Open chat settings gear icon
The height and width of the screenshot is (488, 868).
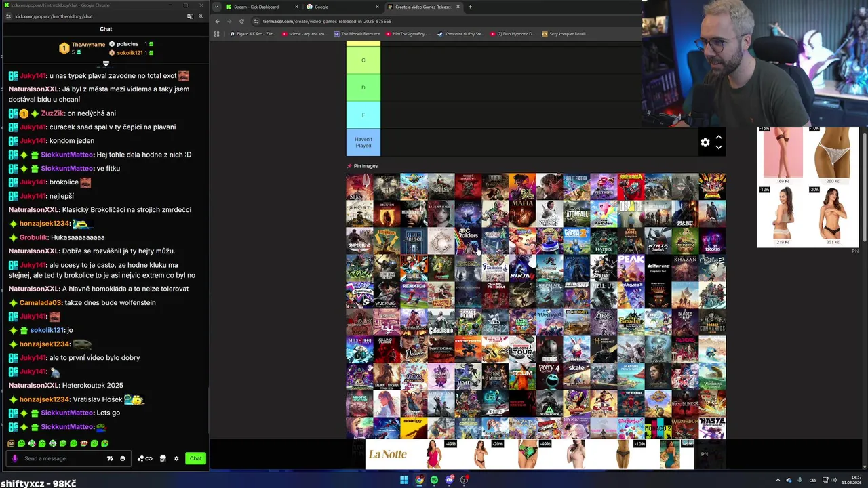tap(176, 458)
